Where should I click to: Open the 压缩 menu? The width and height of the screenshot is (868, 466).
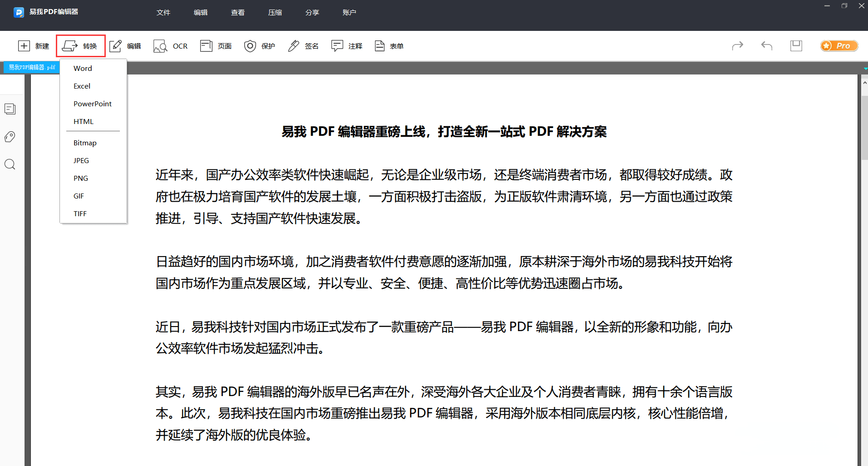tap(275, 13)
